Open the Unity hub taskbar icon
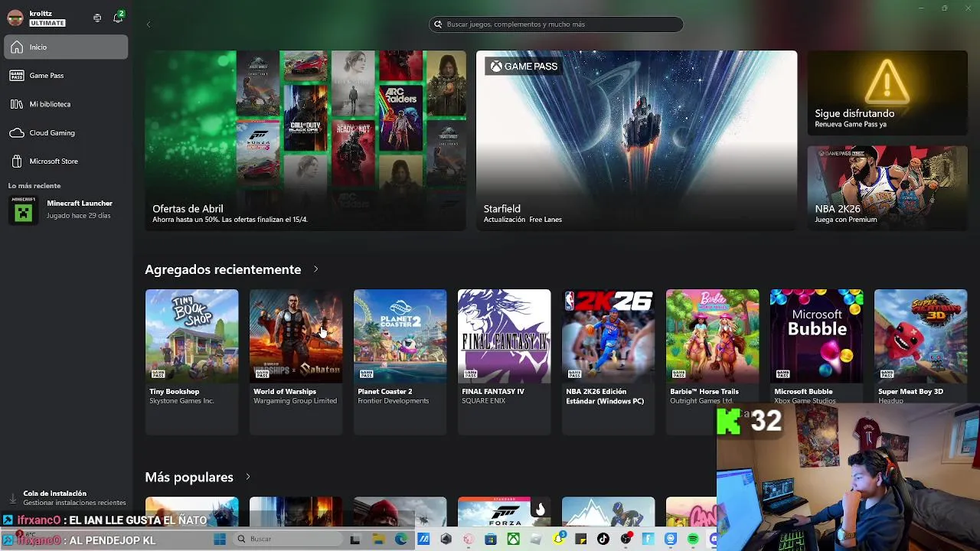The height and width of the screenshot is (551, 980). 446,539
